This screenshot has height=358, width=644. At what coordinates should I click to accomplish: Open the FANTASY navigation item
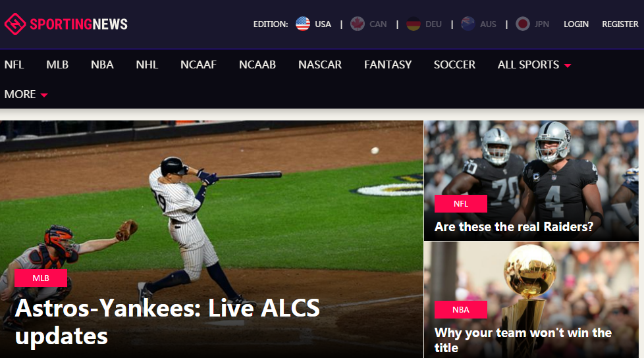[388, 65]
